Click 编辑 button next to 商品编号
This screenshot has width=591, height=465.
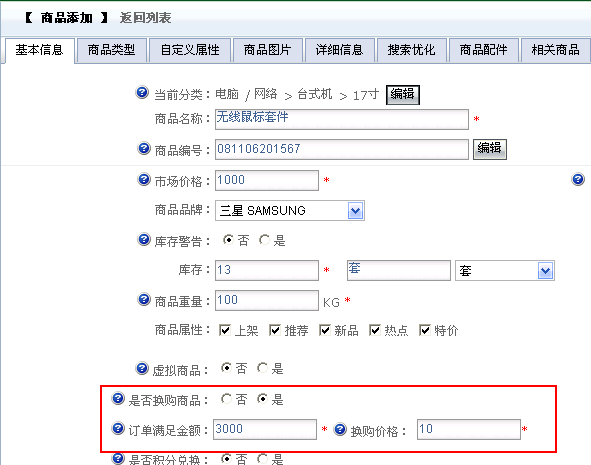pos(490,149)
